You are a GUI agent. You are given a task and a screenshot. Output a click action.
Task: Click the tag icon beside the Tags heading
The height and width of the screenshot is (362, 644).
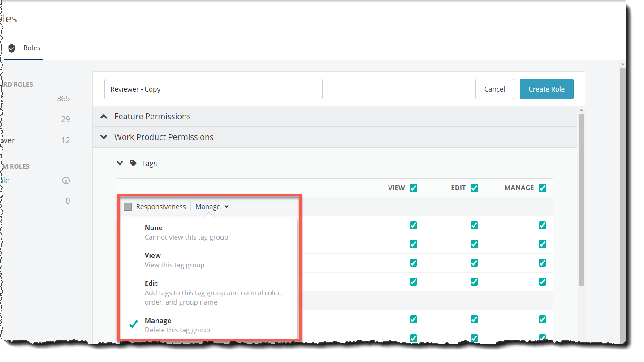tap(133, 163)
